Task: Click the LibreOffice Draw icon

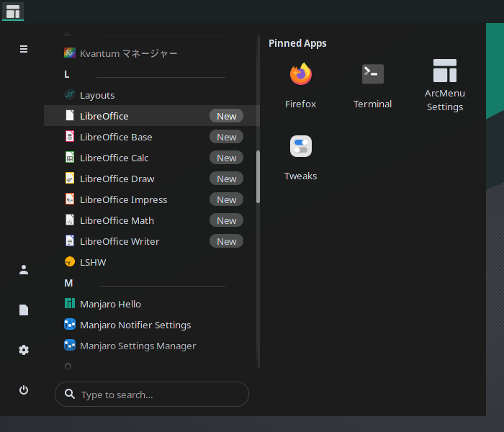Action: (x=70, y=178)
